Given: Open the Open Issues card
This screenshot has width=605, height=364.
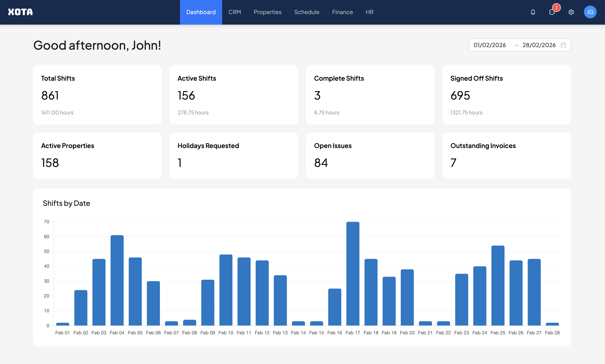Looking at the screenshot, I should tap(370, 156).
